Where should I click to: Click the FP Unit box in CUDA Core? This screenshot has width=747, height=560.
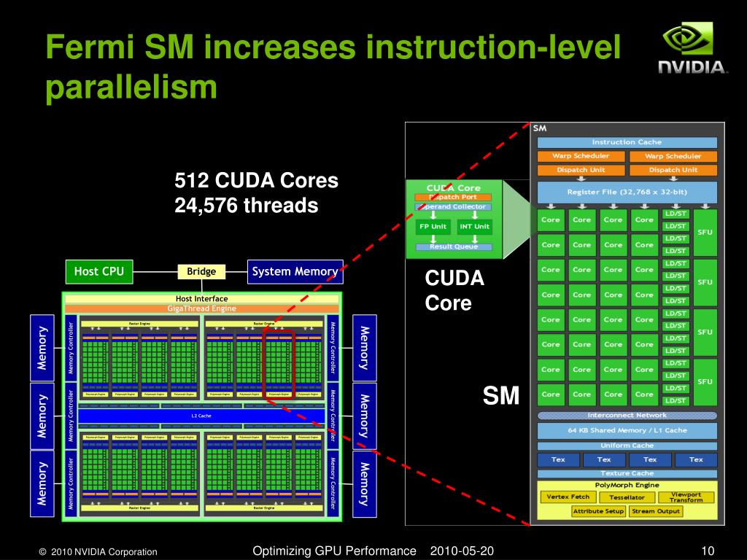pos(433,227)
